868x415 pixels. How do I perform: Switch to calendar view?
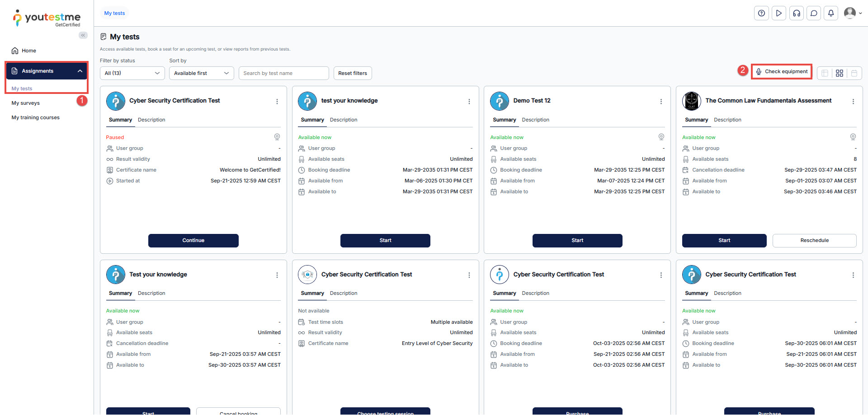tap(854, 73)
